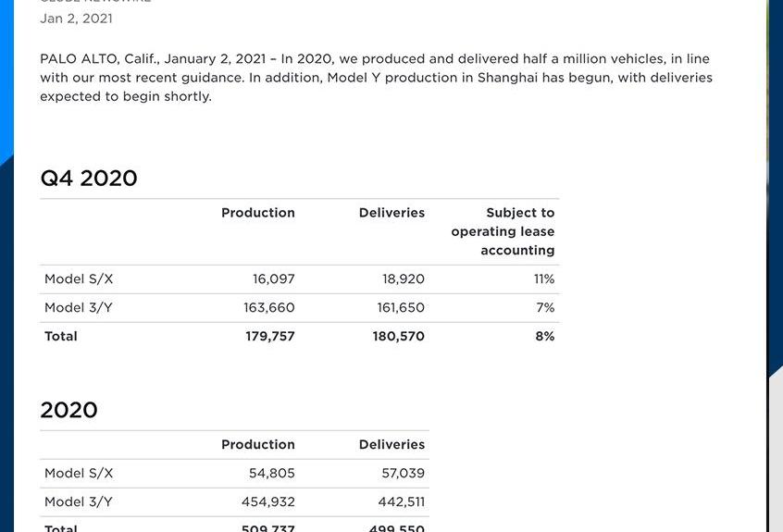
Task: Select the 8% total lease accounting cell
Action: coord(544,337)
